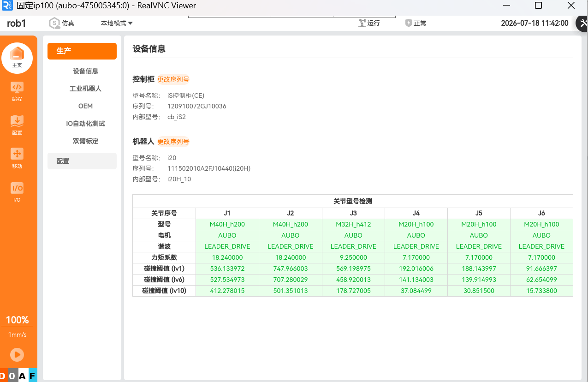Viewport: 588px width, 382px height.
Task: Select 工业机器人 in the left menu
Action: point(85,89)
